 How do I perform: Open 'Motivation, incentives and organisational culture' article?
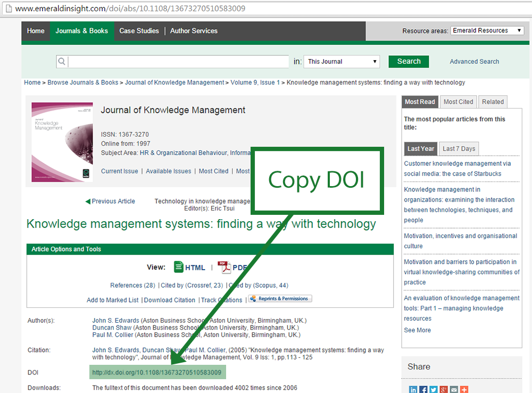pos(460,241)
